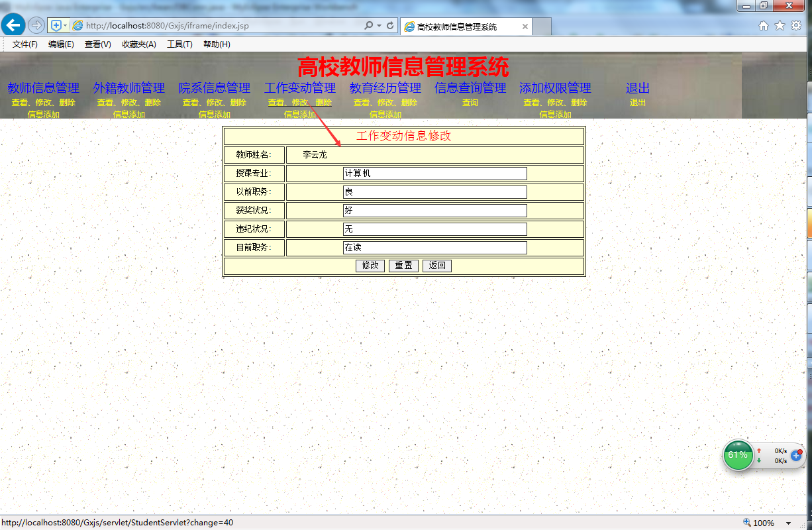
Task: Open 信息添加 under 工作变动管理
Action: tap(300, 114)
